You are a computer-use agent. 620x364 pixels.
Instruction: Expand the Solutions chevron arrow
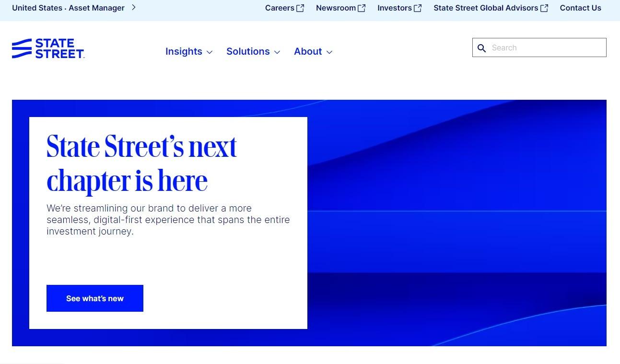277,52
